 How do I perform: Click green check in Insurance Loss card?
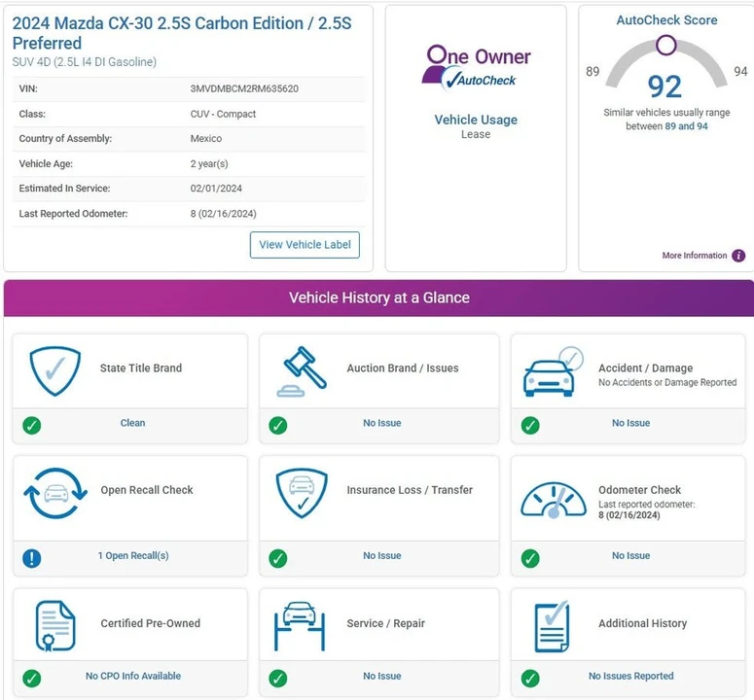[278, 558]
